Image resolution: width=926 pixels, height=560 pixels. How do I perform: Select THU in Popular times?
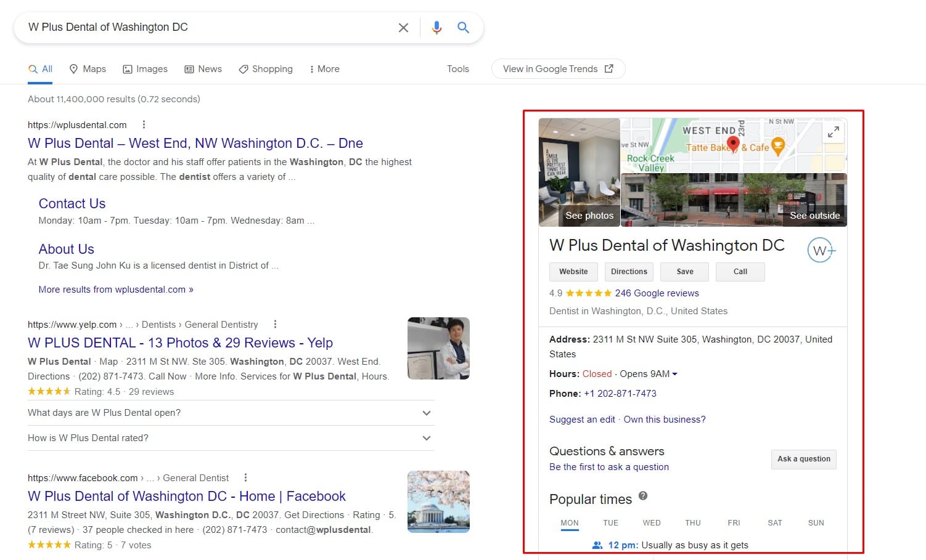[693, 523]
